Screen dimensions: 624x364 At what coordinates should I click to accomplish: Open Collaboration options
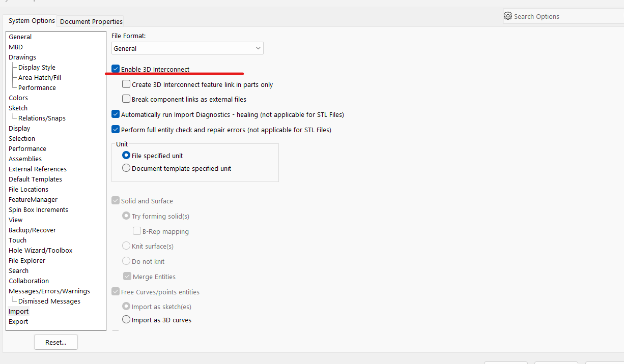(x=29, y=281)
